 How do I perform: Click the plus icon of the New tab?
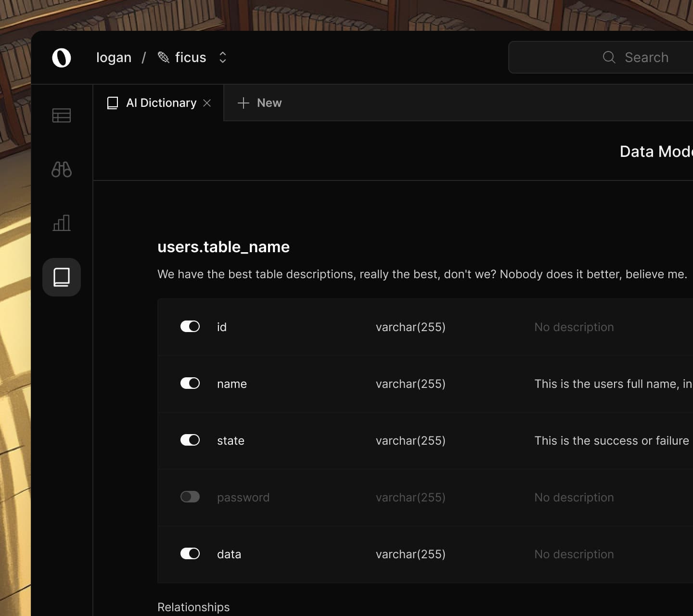244,103
